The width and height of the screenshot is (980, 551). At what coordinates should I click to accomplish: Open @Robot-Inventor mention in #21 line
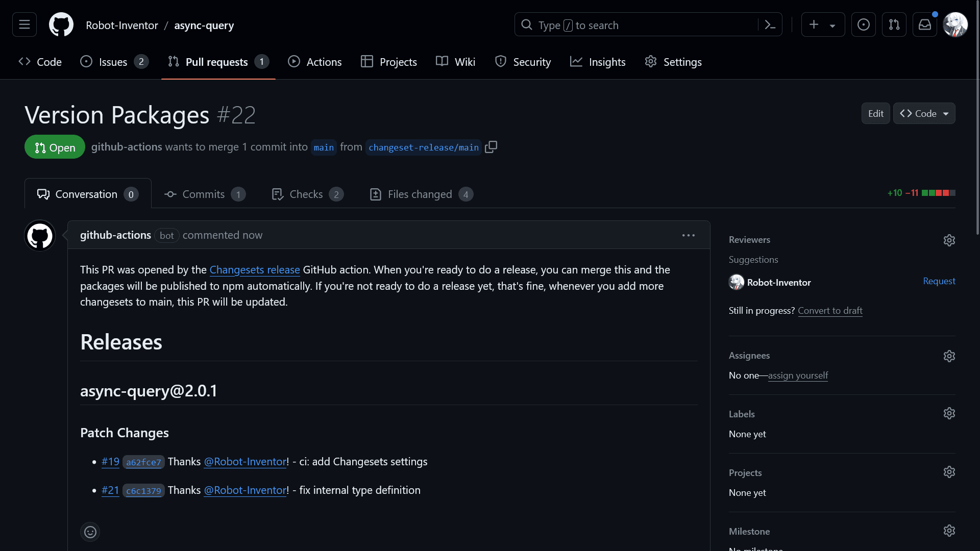coord(245,490)
